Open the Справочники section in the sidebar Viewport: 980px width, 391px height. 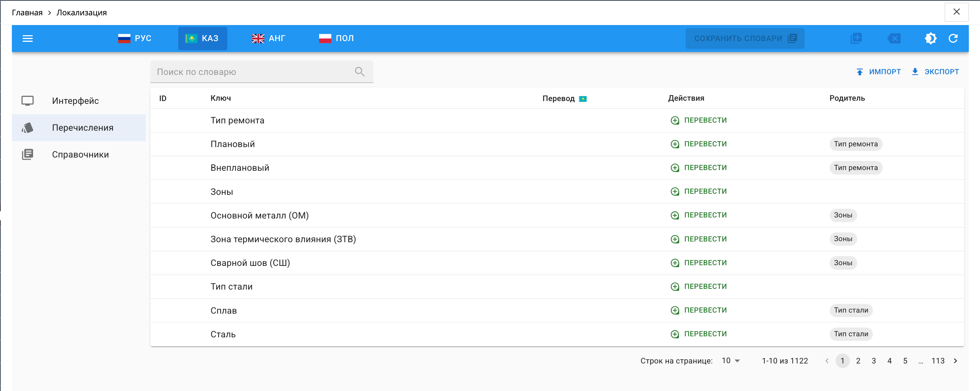coord(80,154)
